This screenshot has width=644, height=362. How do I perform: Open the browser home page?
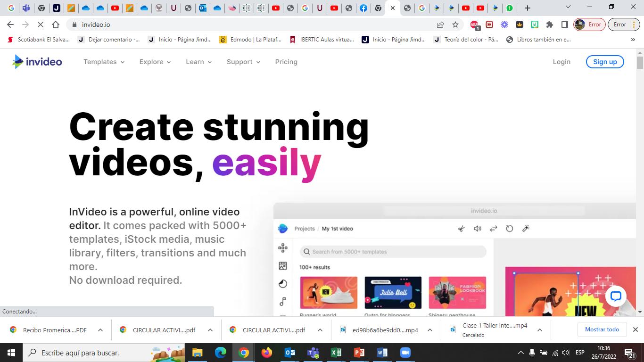coord(56,25)
